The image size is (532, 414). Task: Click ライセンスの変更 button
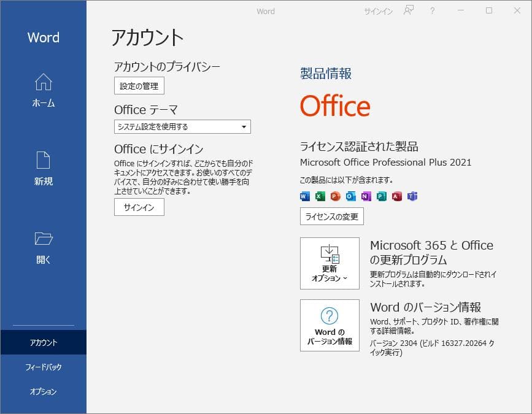[x=331, y=216]
